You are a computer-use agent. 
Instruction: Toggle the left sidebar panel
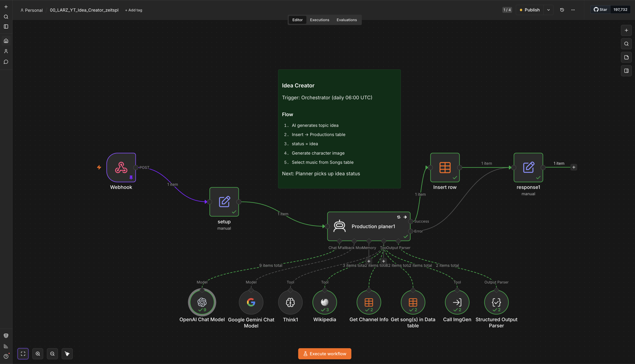point(6,27)
